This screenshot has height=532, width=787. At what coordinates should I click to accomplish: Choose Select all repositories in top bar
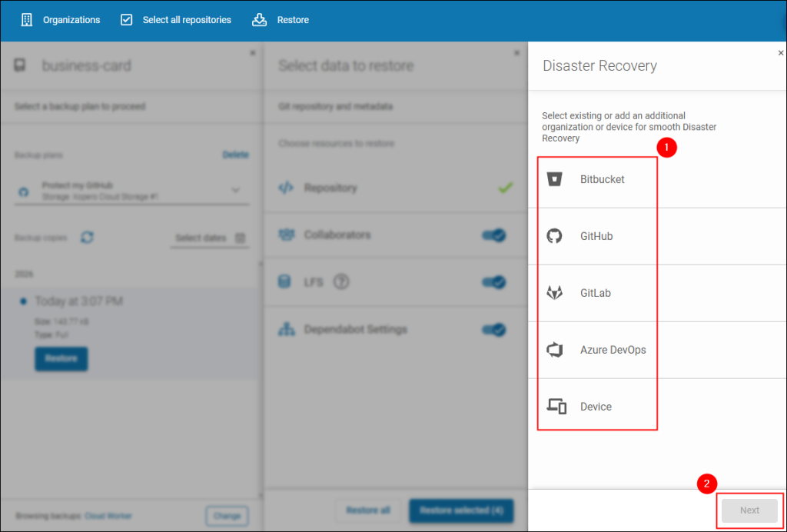pyautogui.click(x=187, y=20)
